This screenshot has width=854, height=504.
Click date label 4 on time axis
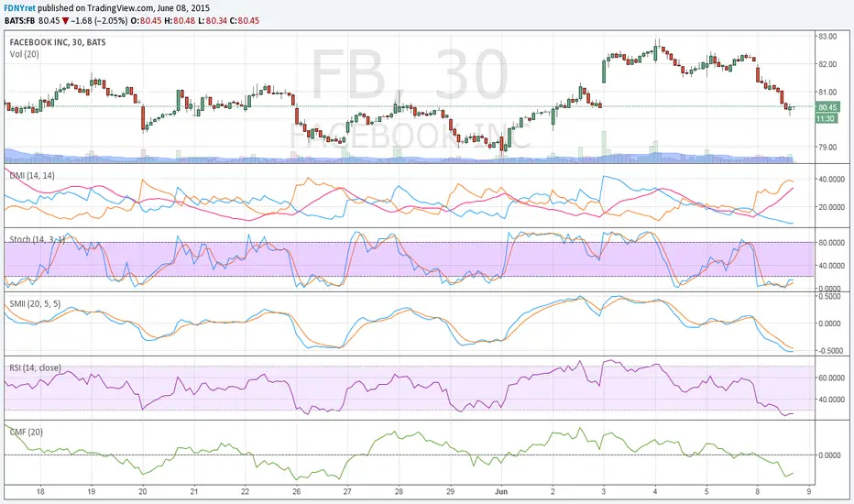(x=655, y=491)
